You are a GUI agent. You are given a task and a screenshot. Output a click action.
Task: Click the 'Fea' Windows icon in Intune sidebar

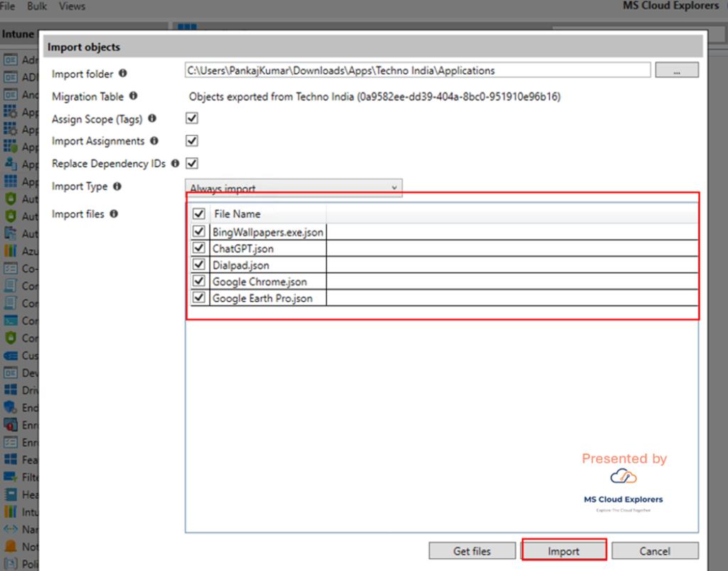pos(10,459)
